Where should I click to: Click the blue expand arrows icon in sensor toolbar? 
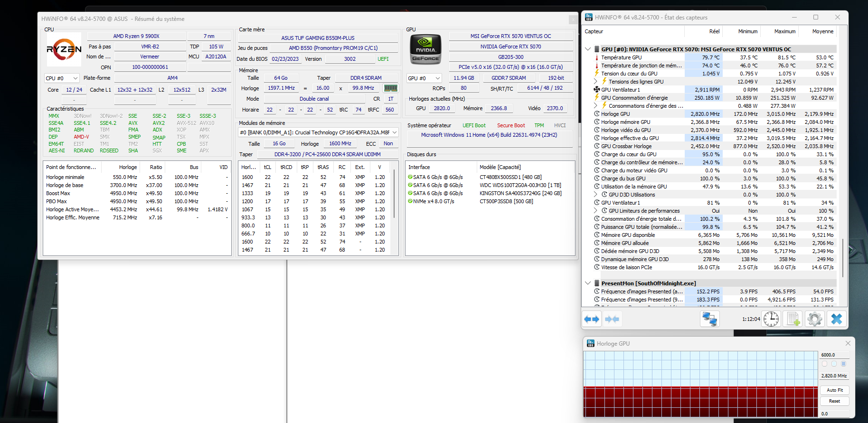[x=592, y=319]
